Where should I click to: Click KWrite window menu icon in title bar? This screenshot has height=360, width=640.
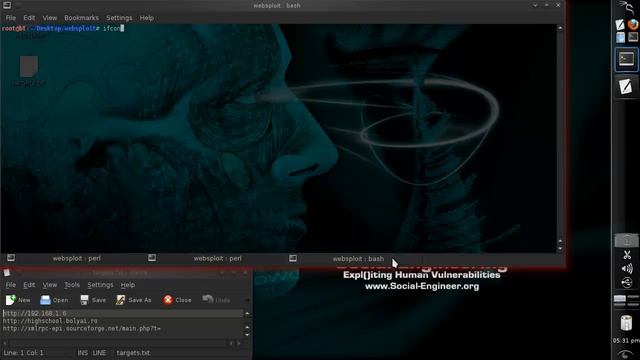[7, 273]
